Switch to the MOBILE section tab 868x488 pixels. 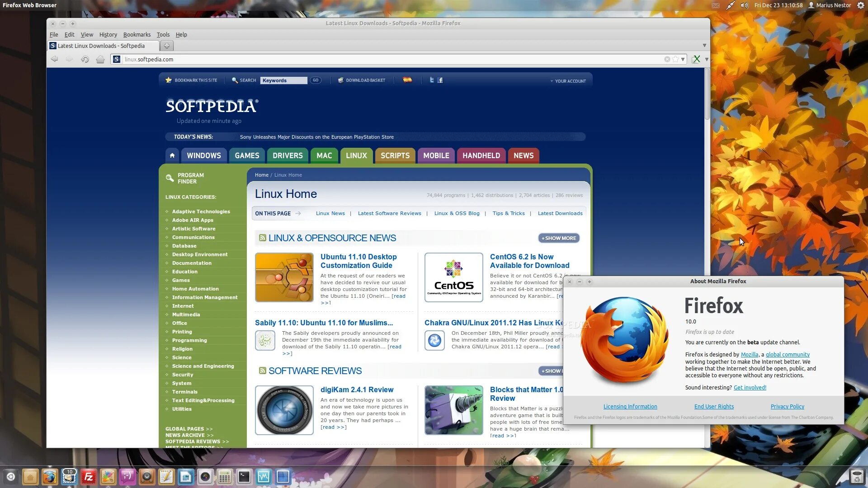436,155
